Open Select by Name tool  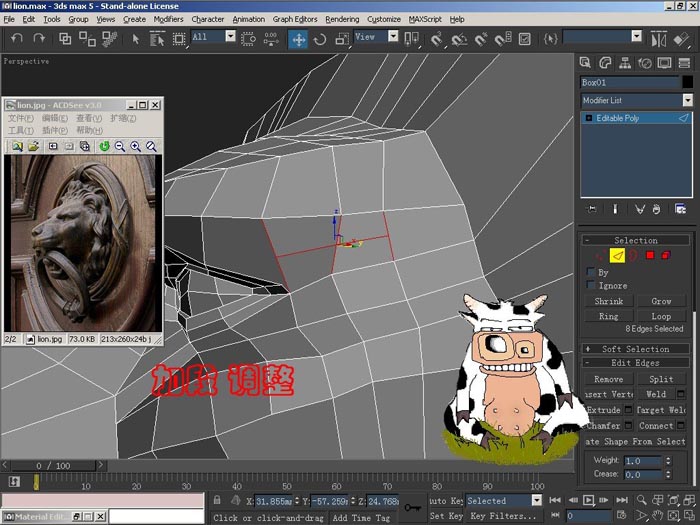157,39
